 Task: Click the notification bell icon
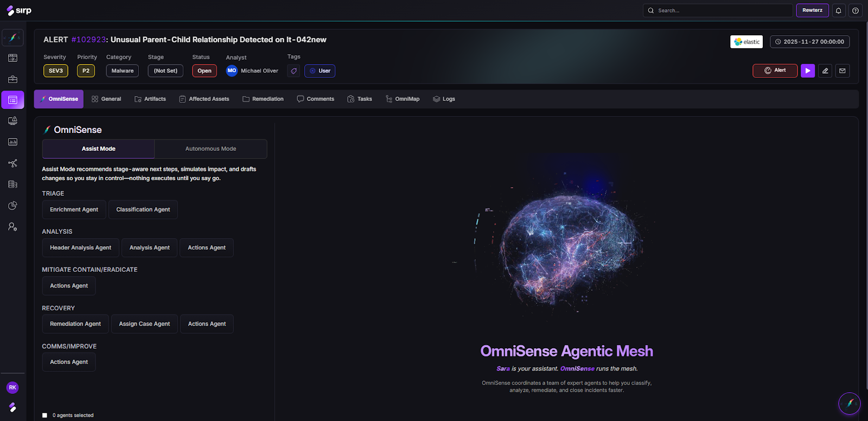tap(839, 10)
